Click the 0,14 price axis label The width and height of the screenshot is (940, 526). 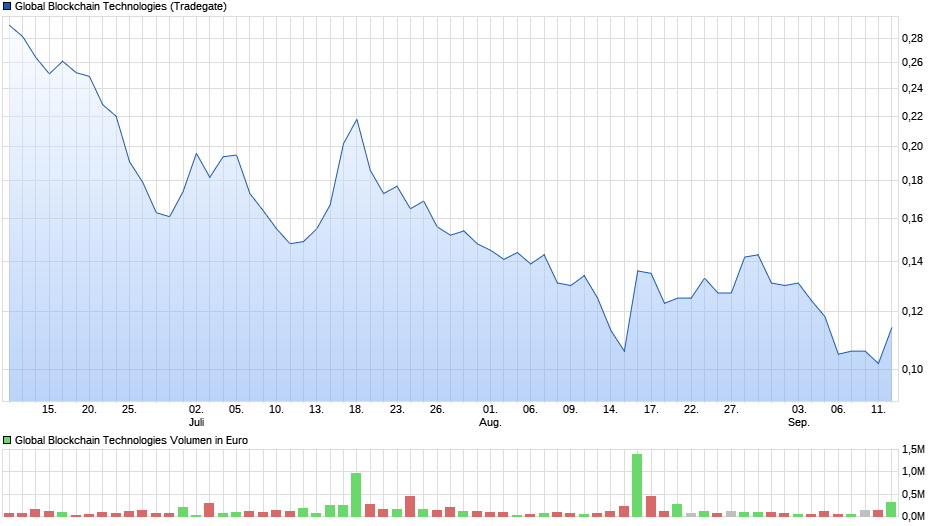click(912, 262)
